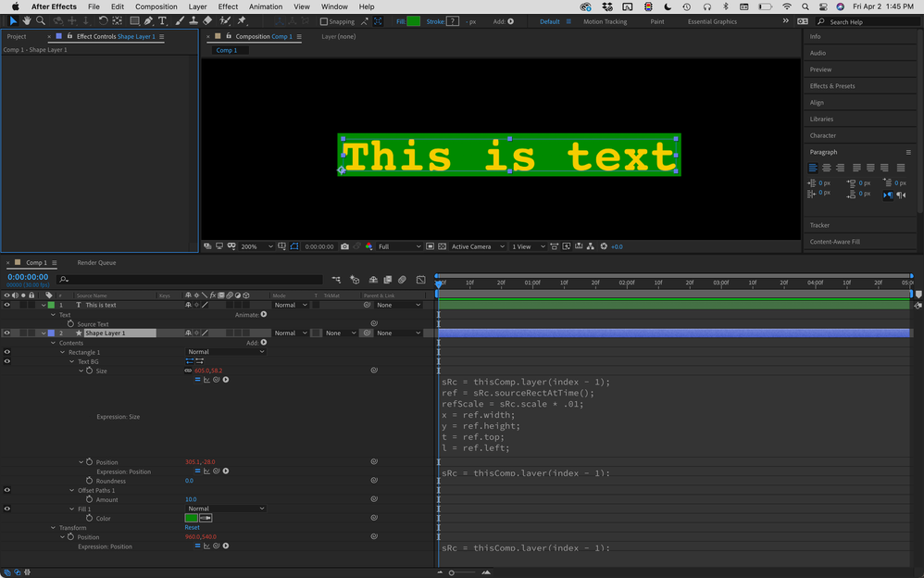The width and height of the screenshot is (924, 578).
Task: Click the green Fill color swatch in toolbar
Action: click(x=413, y=21)
